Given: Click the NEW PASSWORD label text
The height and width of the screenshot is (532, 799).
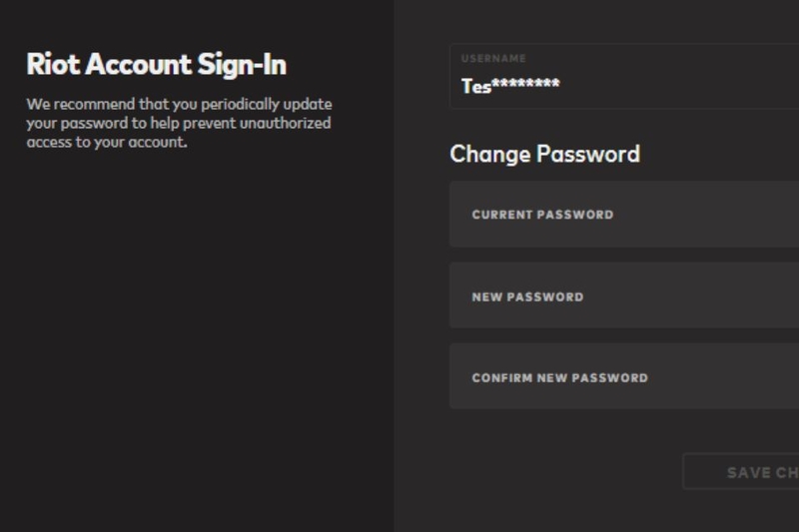Looking at the screenshot, I should coord(527,296).
